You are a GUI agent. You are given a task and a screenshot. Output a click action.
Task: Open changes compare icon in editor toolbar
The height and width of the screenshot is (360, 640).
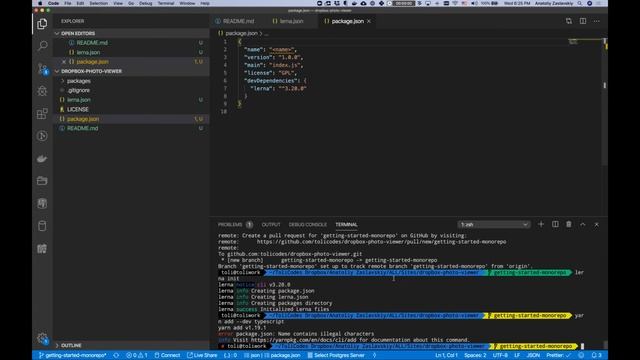[569, 21]
